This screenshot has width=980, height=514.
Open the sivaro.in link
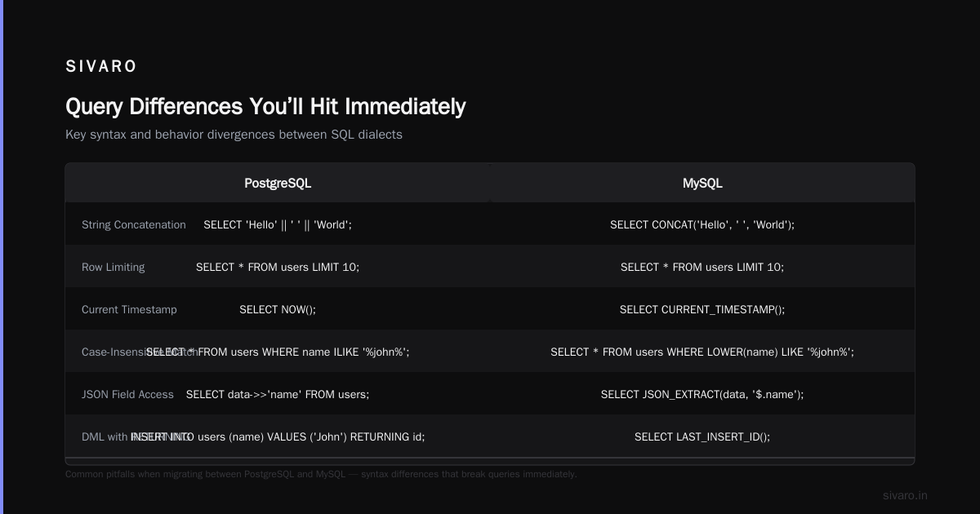(x=905, y=495)
